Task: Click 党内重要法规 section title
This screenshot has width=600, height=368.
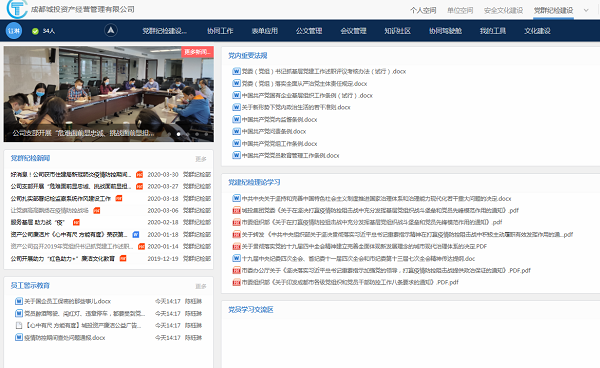Action: (x=248, y=55)
